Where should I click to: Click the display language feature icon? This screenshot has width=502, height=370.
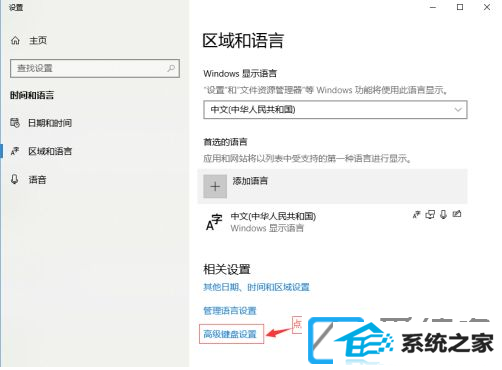(417, 215)
